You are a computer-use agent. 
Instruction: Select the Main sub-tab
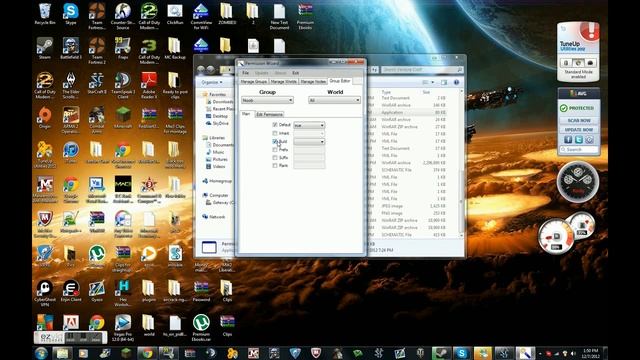(x=246, y=114)
